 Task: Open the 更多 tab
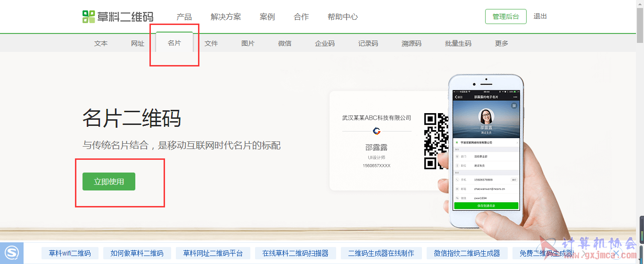[502, 43]
